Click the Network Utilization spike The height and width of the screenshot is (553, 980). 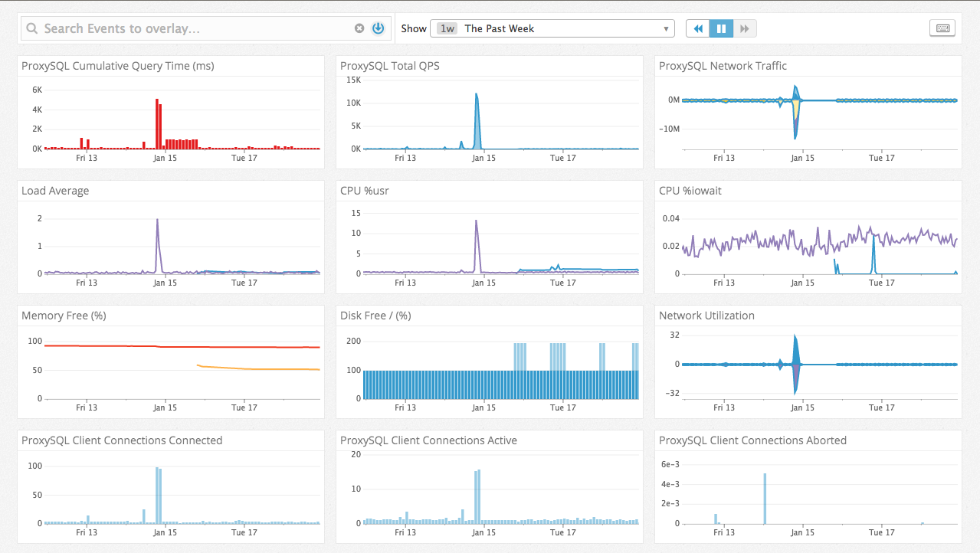point(796,364)
